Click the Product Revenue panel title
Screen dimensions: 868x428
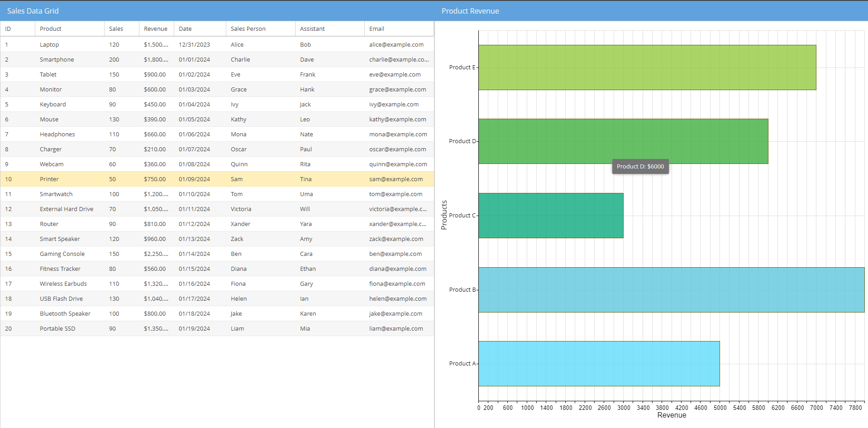470,11
